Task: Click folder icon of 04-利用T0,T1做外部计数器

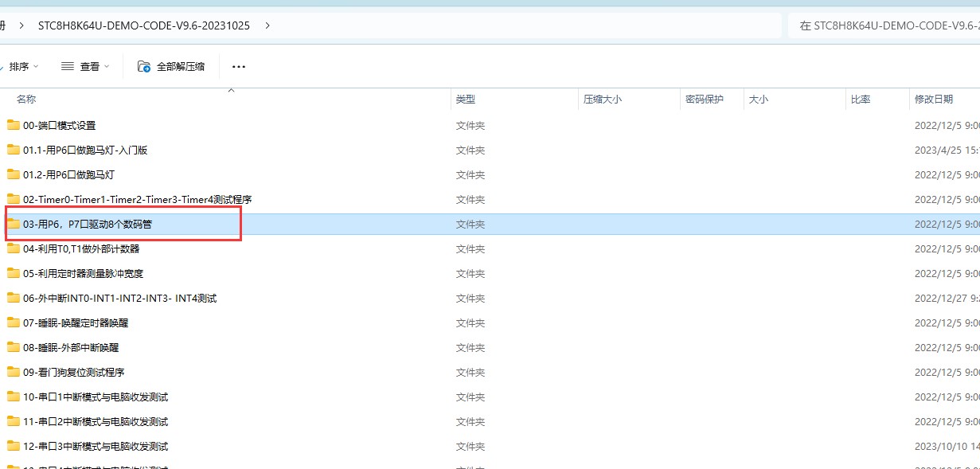Action: tap(14, 248)
